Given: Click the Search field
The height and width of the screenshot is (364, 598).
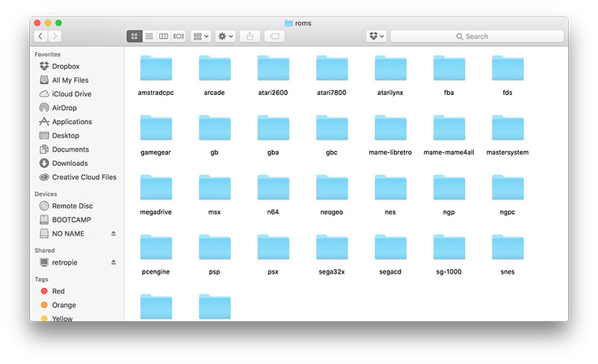Looking at the screenshot, I should coord(477,36).
